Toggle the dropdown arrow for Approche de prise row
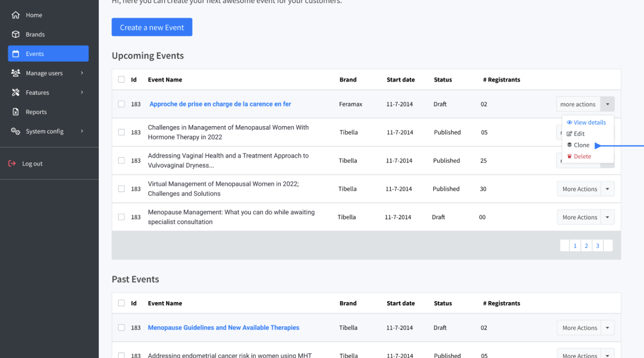The height and width of the screenshot is (358, 644). (607, 104)
